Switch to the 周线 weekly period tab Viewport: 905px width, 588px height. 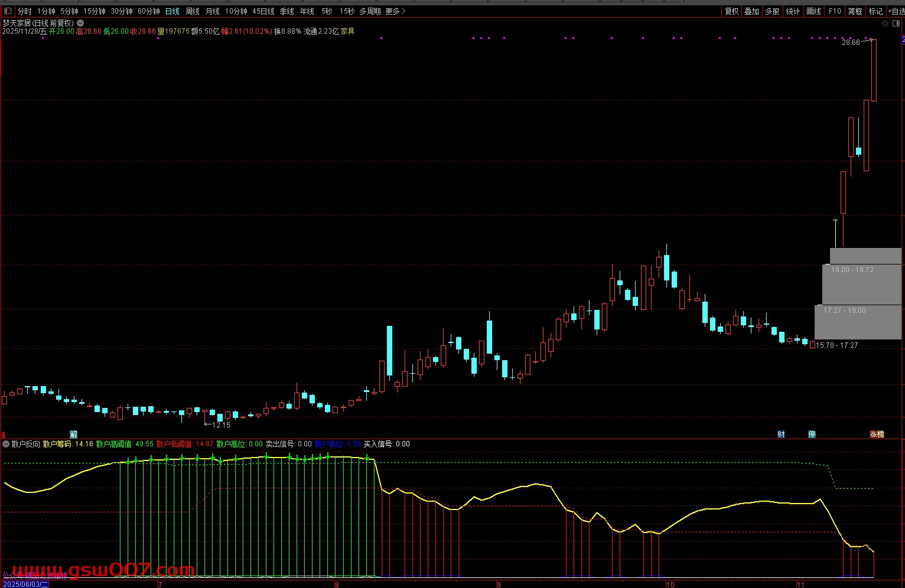point(193,11)
